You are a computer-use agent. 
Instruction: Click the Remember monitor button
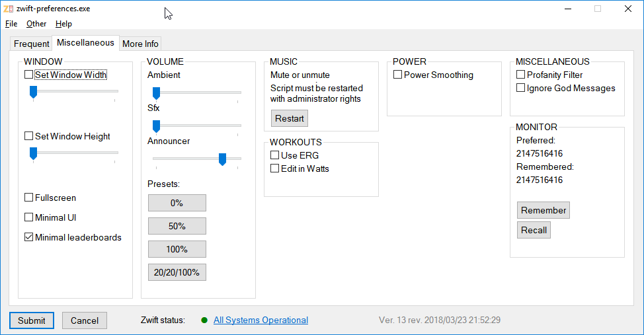pos(543,210)
